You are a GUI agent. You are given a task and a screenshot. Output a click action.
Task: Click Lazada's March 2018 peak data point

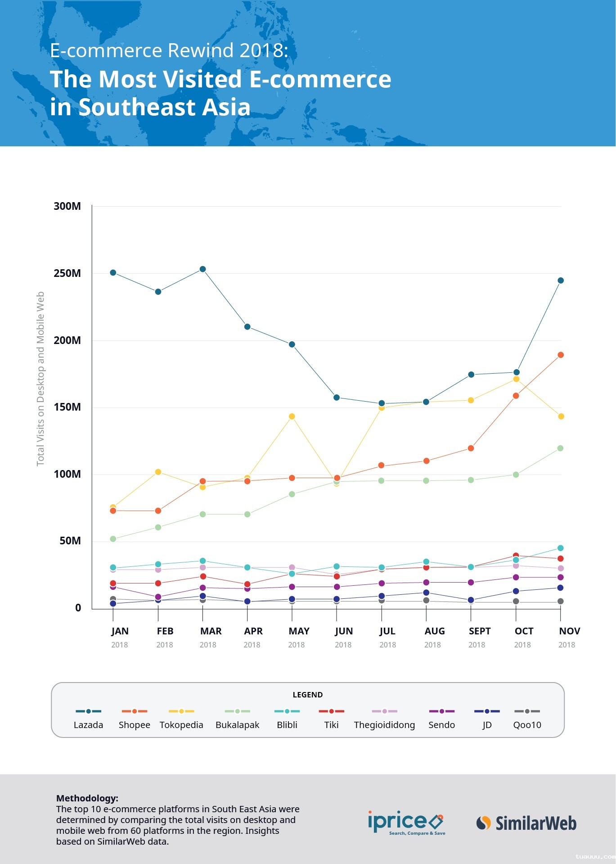tap(202, 269)
